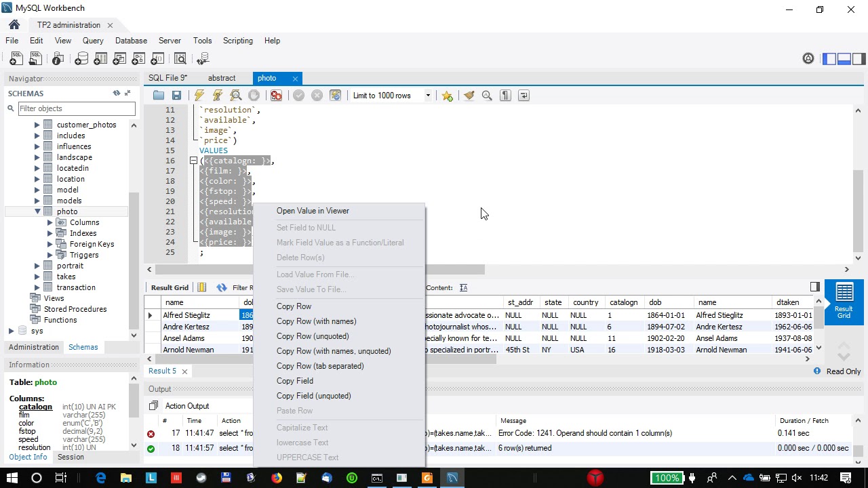The image size is (868, 488).
Task: Toggle autocommit mode icon
Action: click(335, 96)
